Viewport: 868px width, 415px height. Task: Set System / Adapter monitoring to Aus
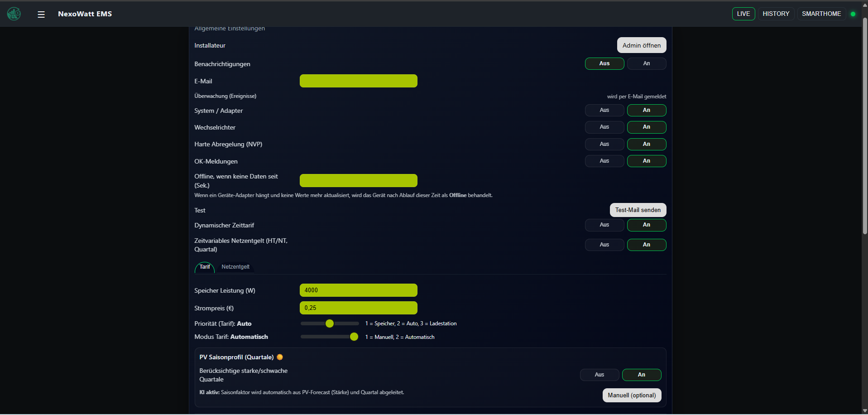tap(604, 110)
